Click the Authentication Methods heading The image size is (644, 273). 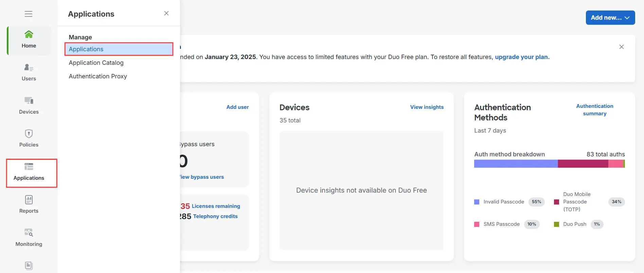click(503, 112)
